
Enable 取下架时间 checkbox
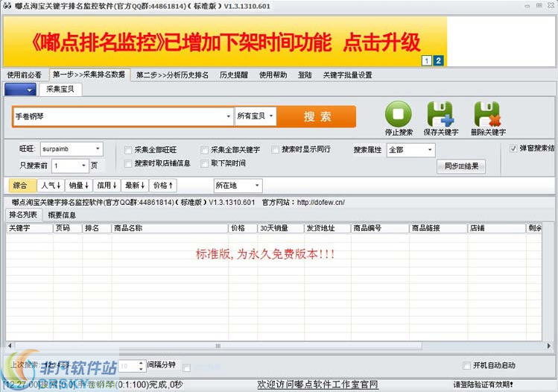tap(205, 163)
